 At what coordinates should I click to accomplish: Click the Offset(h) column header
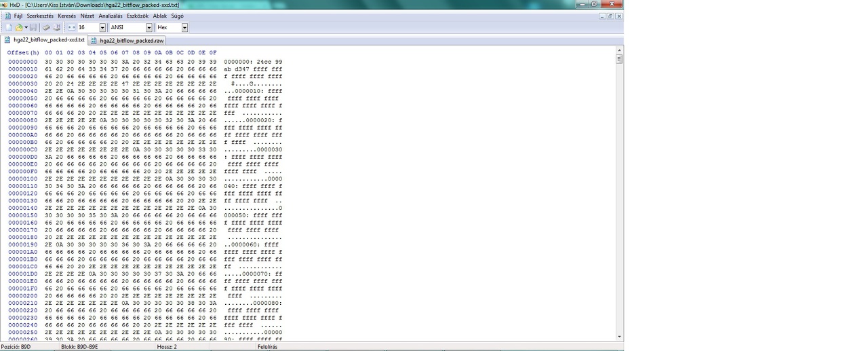(24, 52)
